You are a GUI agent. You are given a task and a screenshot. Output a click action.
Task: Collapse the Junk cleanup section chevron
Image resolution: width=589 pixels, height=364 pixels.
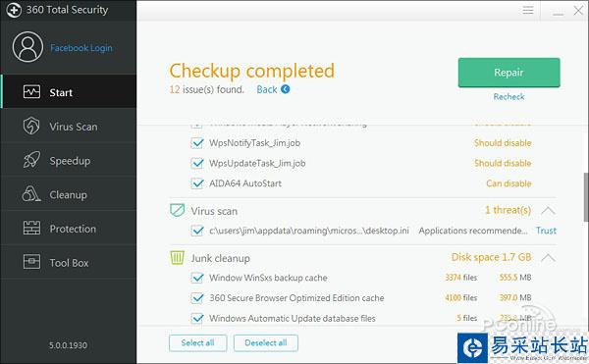point(548,257)
